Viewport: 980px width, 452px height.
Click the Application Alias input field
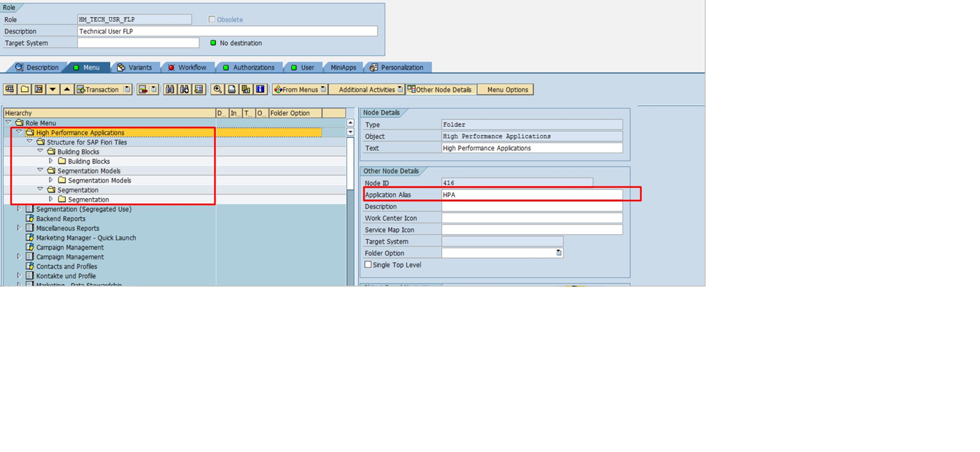click(532, 195)
